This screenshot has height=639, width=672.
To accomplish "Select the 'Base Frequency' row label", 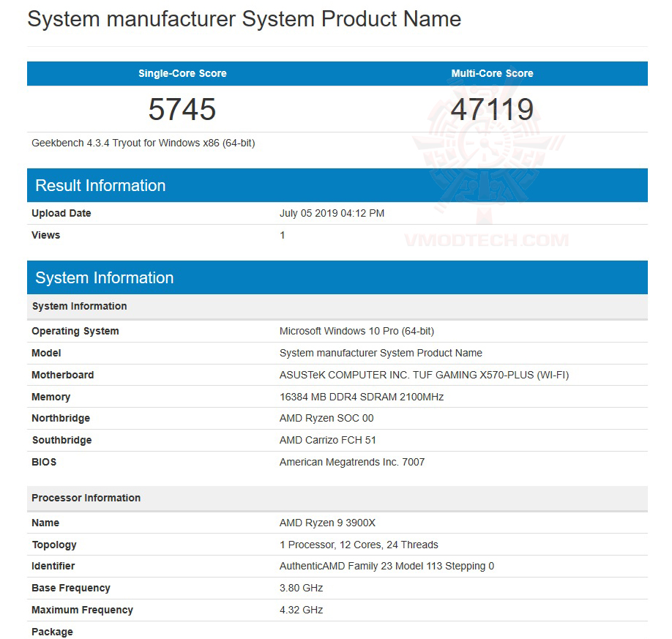I will point(71,588).
